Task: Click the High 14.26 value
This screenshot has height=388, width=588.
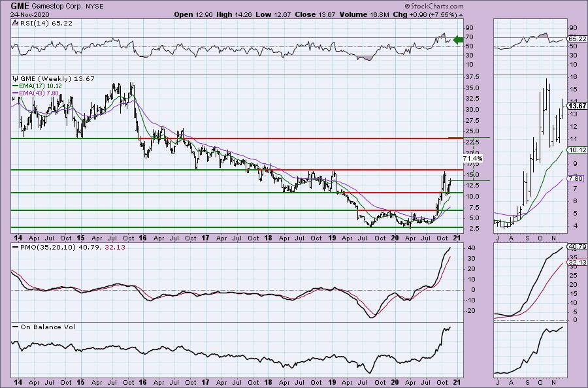Action: pos(235,14)
